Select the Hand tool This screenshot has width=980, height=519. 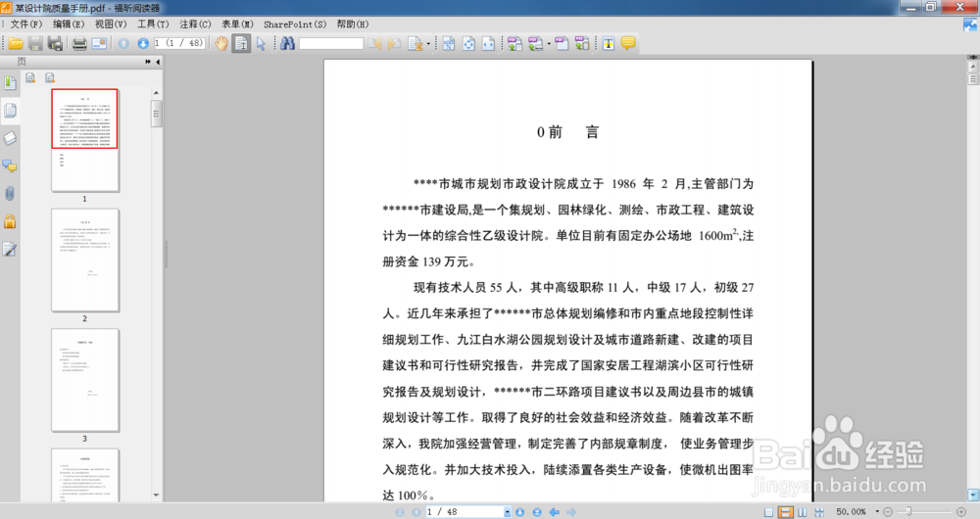point(221,44)
